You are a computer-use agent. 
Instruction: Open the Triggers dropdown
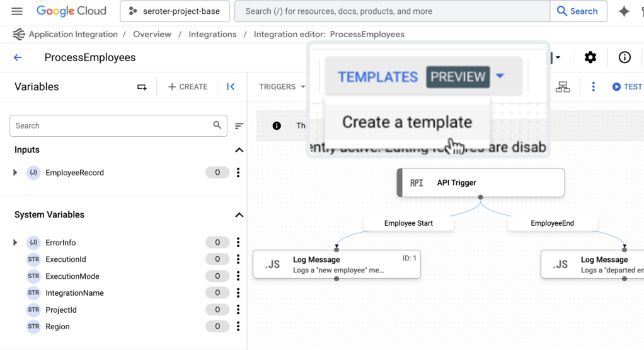click(x=282, y=87)
